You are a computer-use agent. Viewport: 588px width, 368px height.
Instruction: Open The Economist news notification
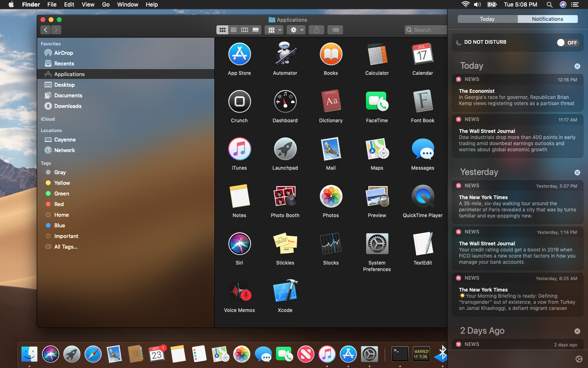pos(517,93)
